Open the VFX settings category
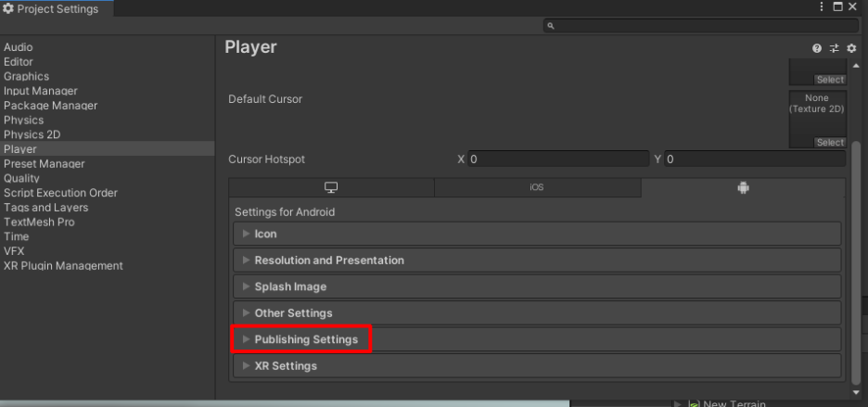 tap(14, 251)
